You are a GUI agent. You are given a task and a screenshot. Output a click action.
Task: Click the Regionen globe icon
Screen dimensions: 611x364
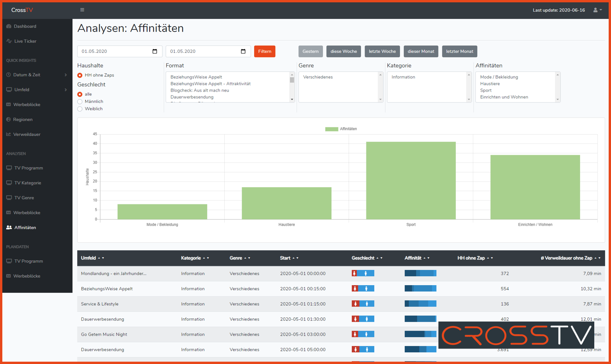[9, 120]
